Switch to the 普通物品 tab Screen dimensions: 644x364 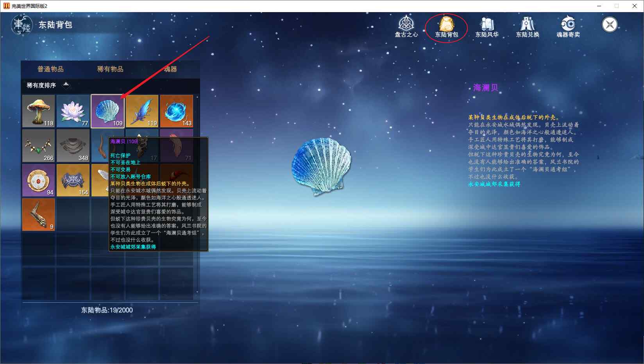50,69
